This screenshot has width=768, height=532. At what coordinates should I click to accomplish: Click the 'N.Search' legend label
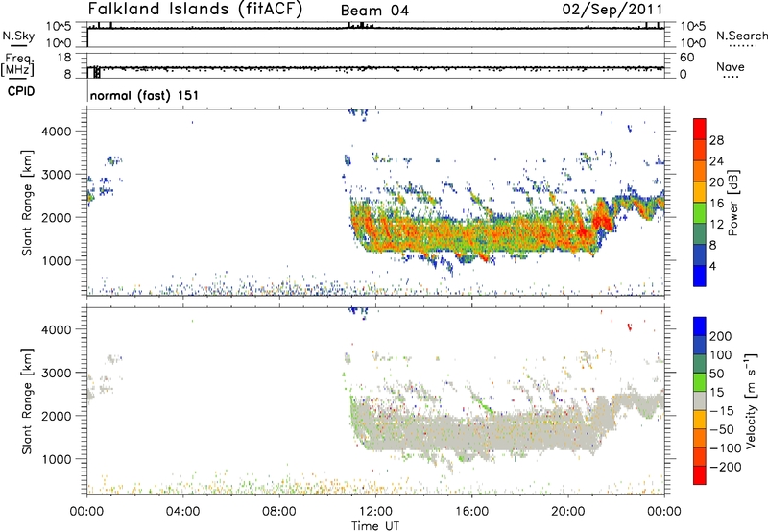click(742, 36)
